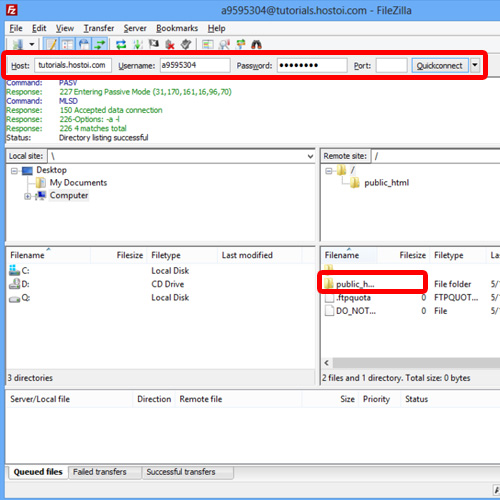Disconnect from the current server

tap(170, 44)
